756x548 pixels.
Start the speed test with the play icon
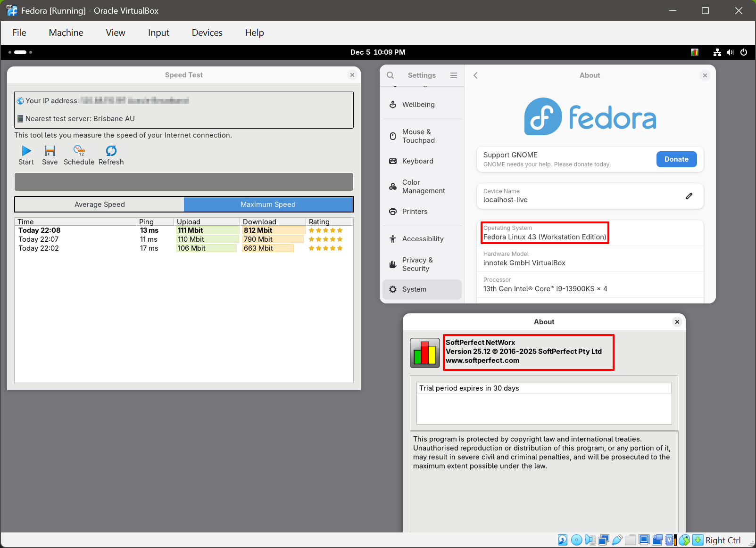tap(26, 151)
